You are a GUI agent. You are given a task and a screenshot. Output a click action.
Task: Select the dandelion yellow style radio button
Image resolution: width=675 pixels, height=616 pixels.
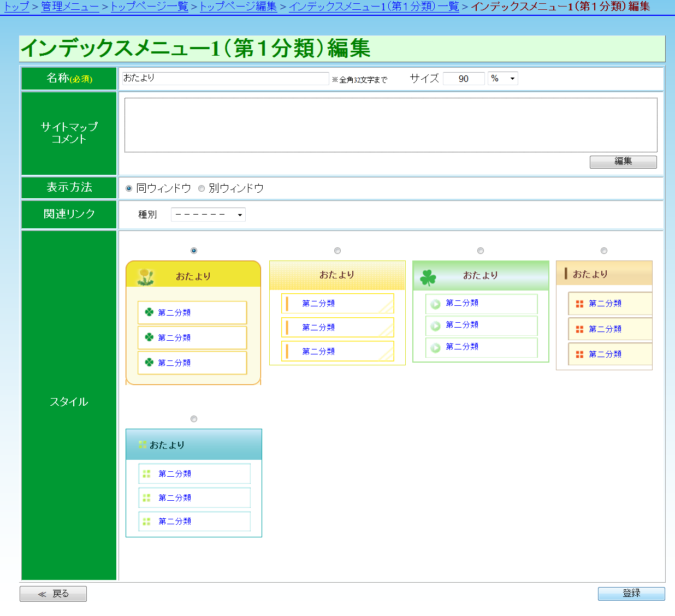click(193, 251)
